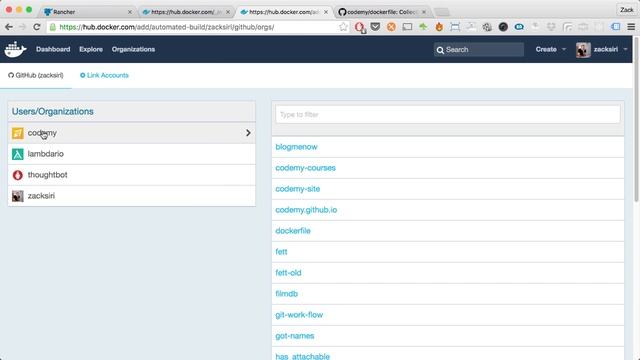Open the filmdb repository link
This screenshot has height=360, width=640.
(287, 294)
